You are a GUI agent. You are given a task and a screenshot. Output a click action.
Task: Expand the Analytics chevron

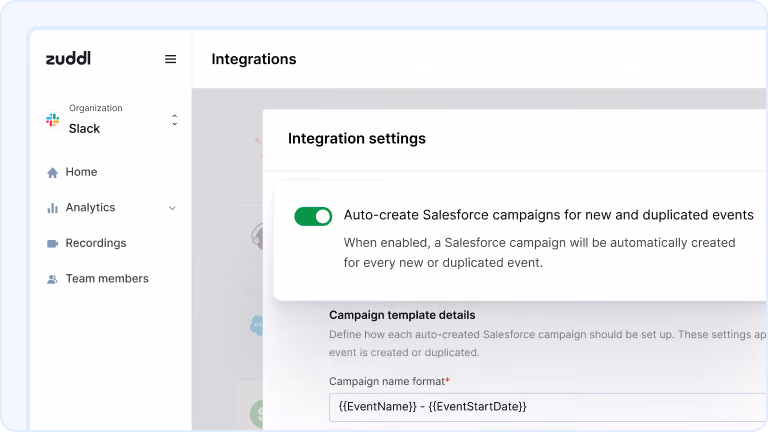point(172,208)
